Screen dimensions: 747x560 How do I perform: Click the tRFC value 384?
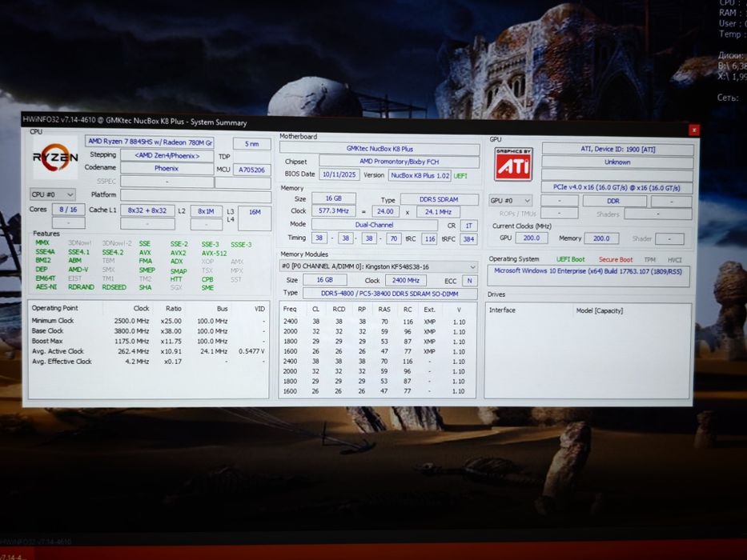(x=469, y=239)
